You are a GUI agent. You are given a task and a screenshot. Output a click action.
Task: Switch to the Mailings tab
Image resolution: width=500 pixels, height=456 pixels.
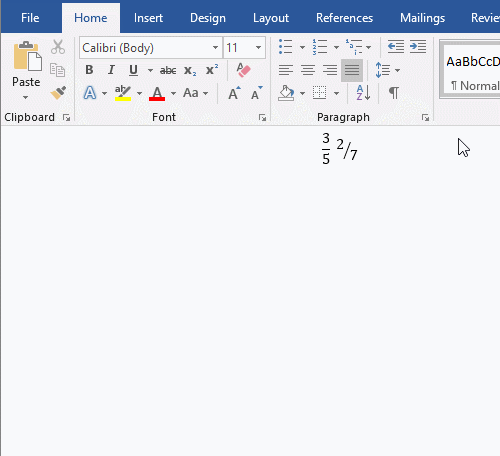coord(422,18)
